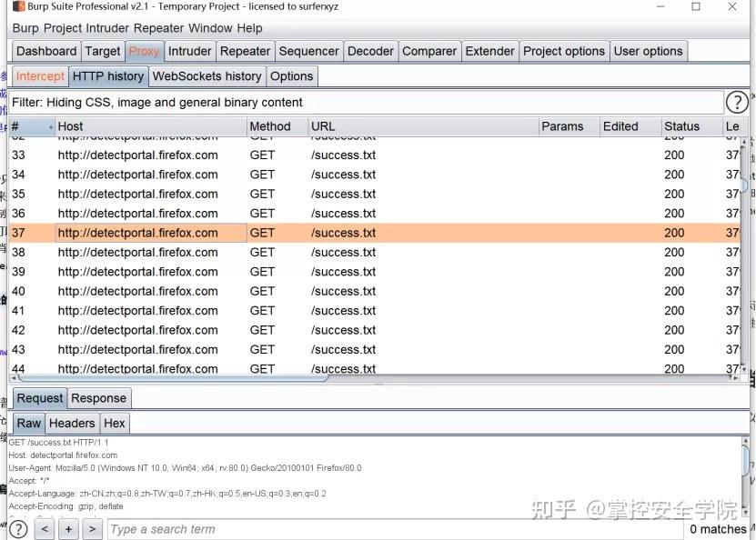Click the 0 matches search result label
Image resolution: width=756 pixels, height=540 pixels.
tap(718, 529)
